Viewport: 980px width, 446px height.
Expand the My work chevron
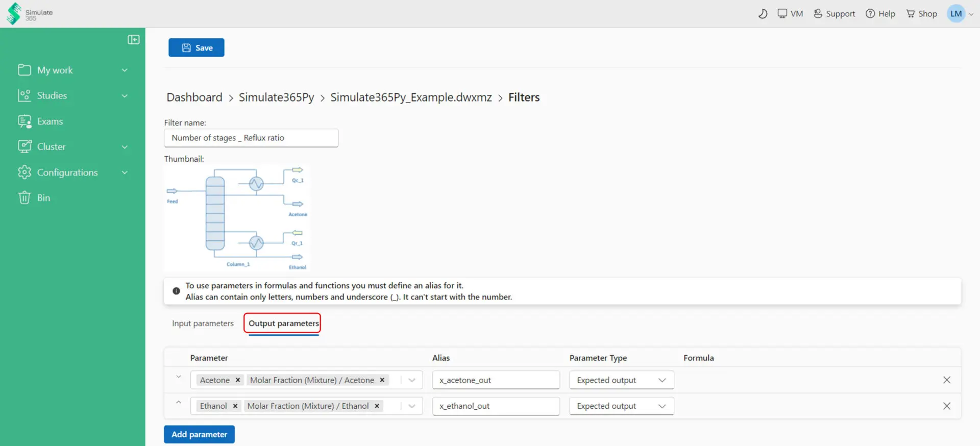(x=125, y=70)
